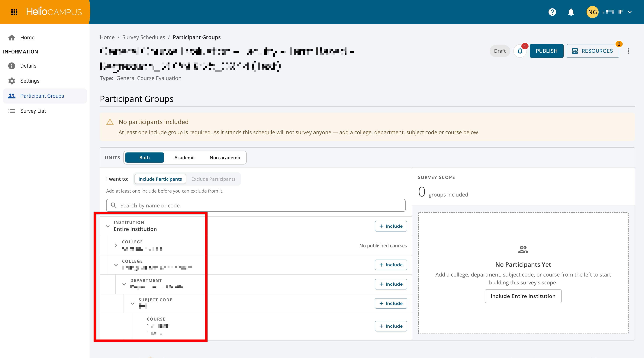The width and height of the screenshot is (644, 358).
Task: Include the Entire Institution row
Action: (x=391, y=226)
